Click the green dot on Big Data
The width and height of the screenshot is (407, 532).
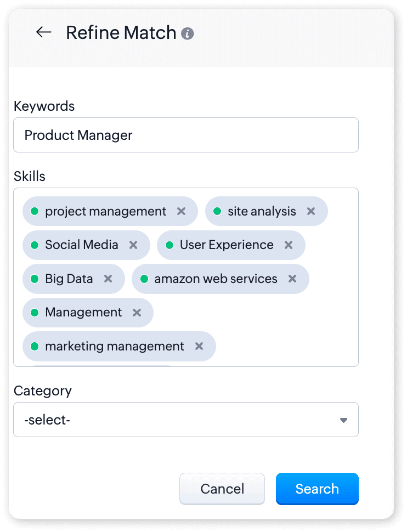point(35,279)
